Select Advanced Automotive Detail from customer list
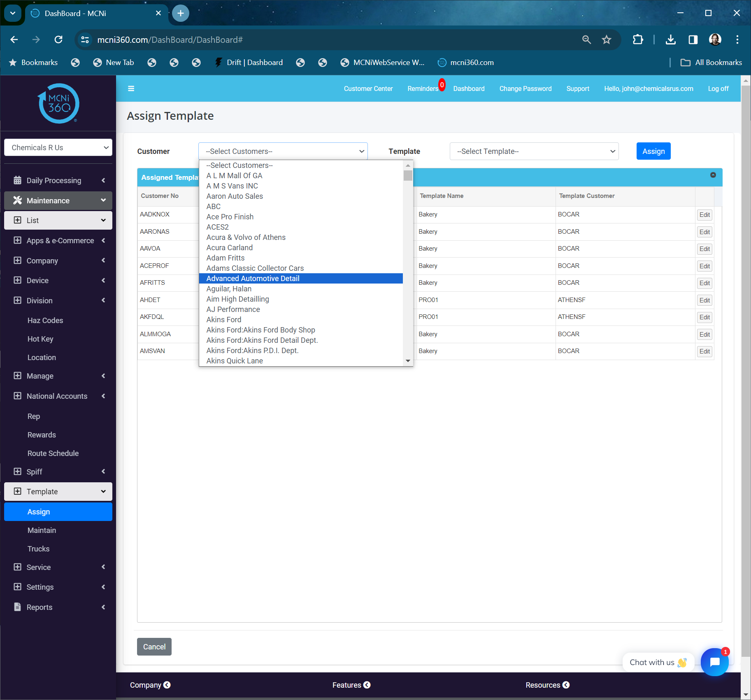751x700 pixels. coord(252,278)
